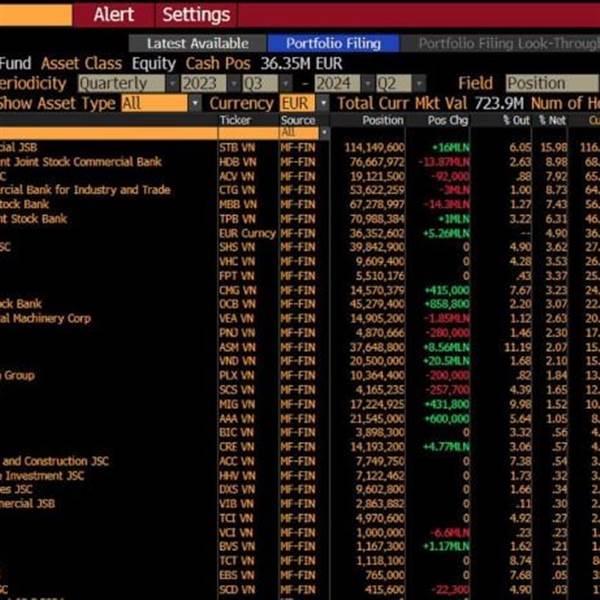The image size is (600, 600).
Task: Click position change +16MLN
Action: (x=450, y=148)
